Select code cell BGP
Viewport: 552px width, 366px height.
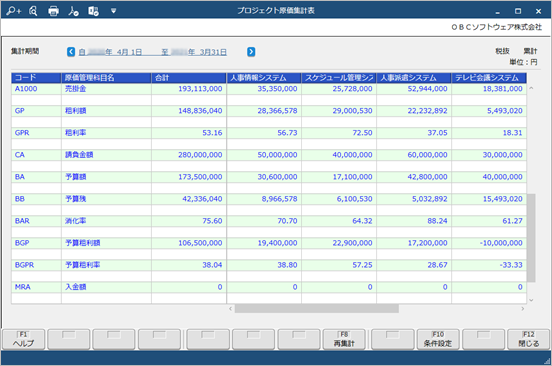pos(36,243)
